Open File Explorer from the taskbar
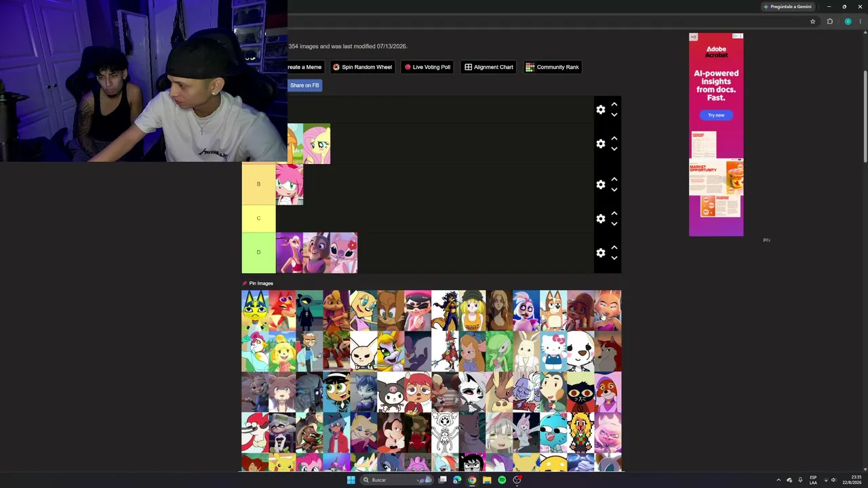This screenshot has height=488, width=868. coord(487,480)
